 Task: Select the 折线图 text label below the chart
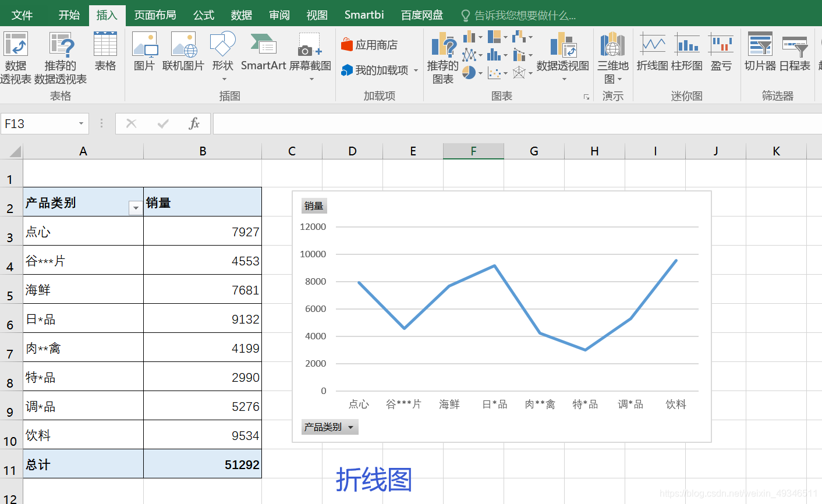tap(374, 480)
